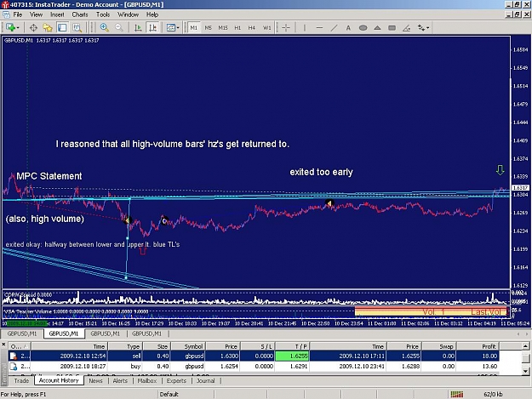Open the chart templates icon

coord(170,28)
